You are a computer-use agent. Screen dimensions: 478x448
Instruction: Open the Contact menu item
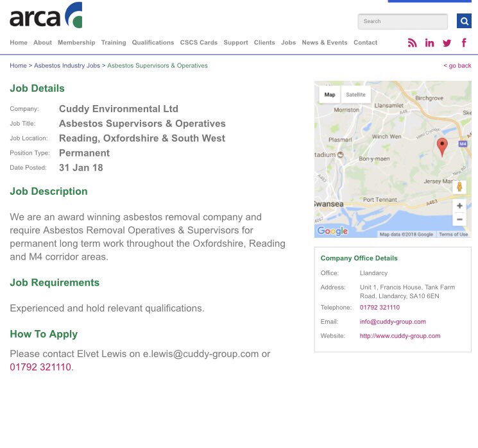pos(366,43)
